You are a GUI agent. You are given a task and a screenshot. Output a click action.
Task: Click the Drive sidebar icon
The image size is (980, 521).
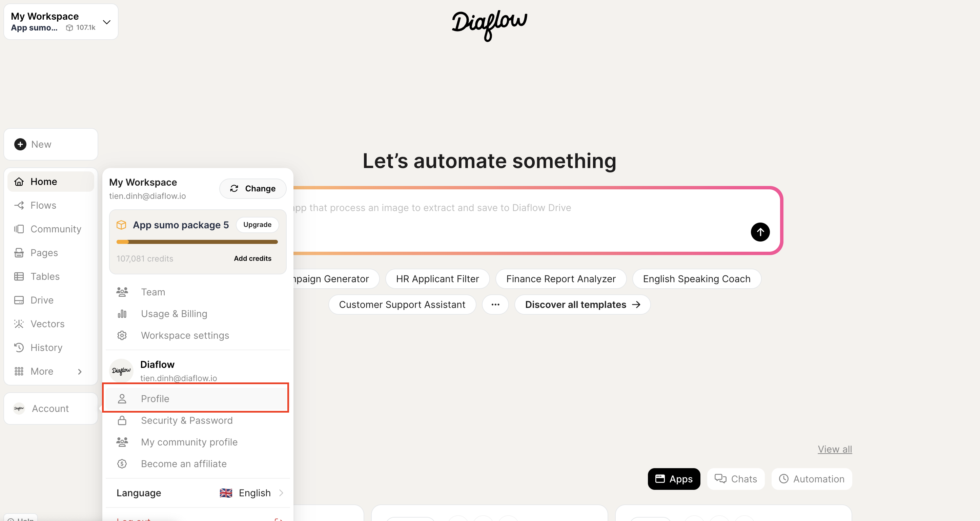point(19,300)
